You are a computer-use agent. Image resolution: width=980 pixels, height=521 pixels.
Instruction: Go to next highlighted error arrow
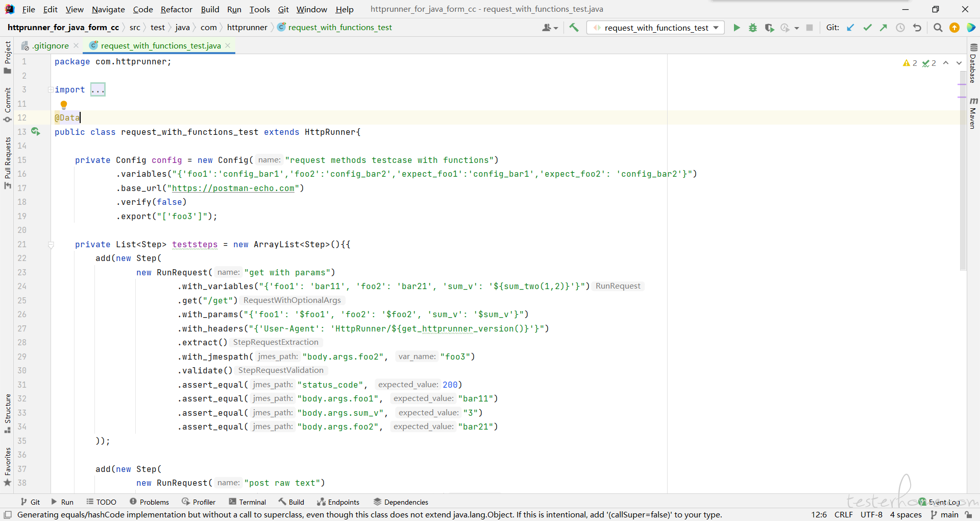tap(959, 63)
